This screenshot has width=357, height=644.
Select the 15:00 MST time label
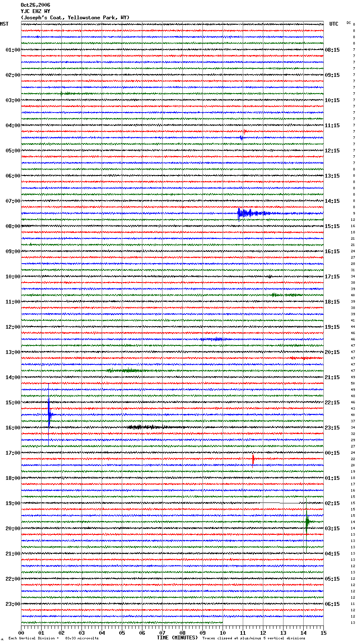click(13, 403)
